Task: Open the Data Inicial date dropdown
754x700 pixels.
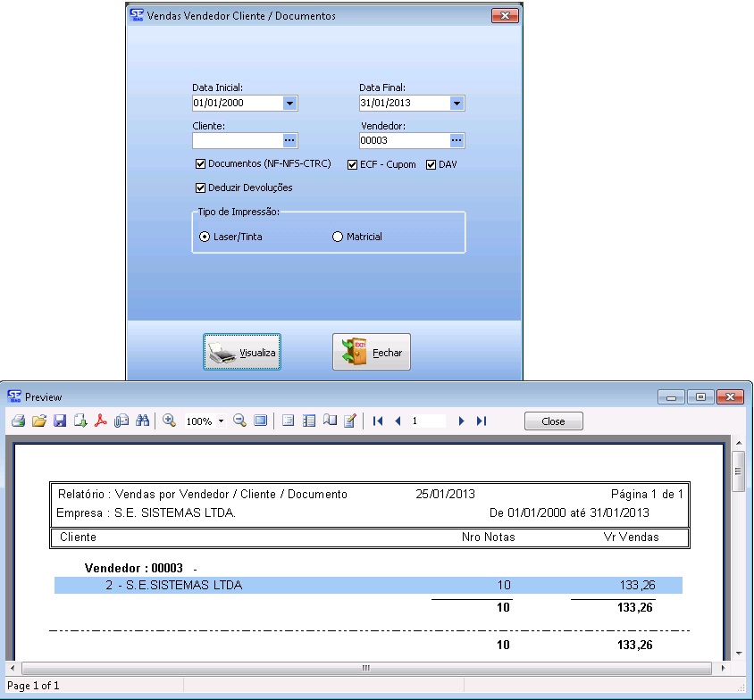Action: [289, 104]
